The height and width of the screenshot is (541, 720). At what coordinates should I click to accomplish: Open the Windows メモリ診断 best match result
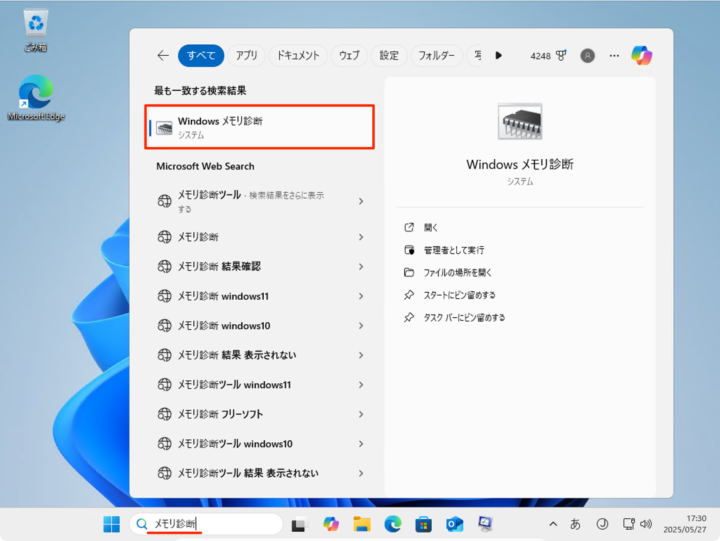(259, 127)
